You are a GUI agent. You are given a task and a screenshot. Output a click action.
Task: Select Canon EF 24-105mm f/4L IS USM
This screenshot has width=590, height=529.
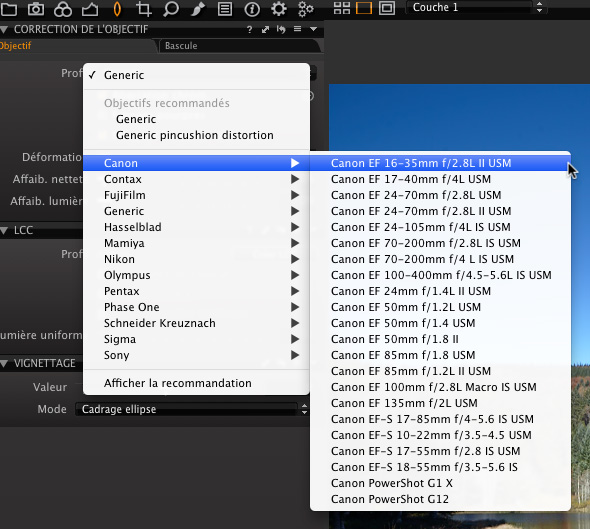tap(440, 227)
